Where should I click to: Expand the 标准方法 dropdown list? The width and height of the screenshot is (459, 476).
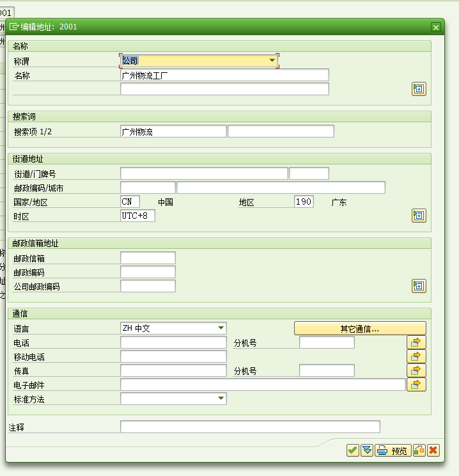221,399
